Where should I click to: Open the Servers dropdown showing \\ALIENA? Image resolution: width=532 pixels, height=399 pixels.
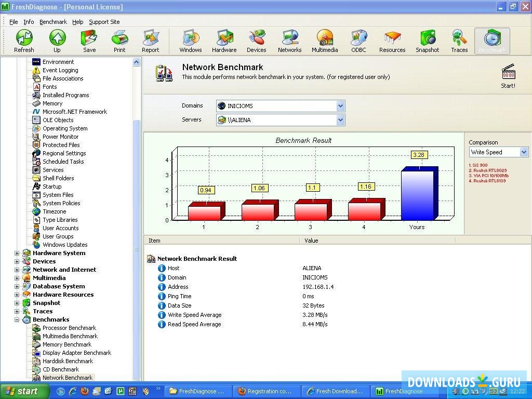click(x=340, y=120)
